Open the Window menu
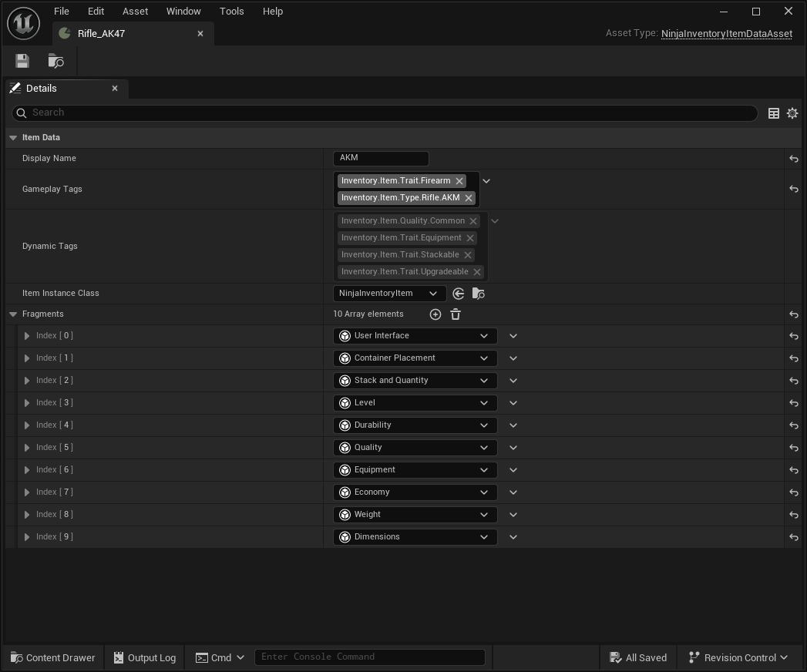The image size is (807, 672). [x=183, y=11]
